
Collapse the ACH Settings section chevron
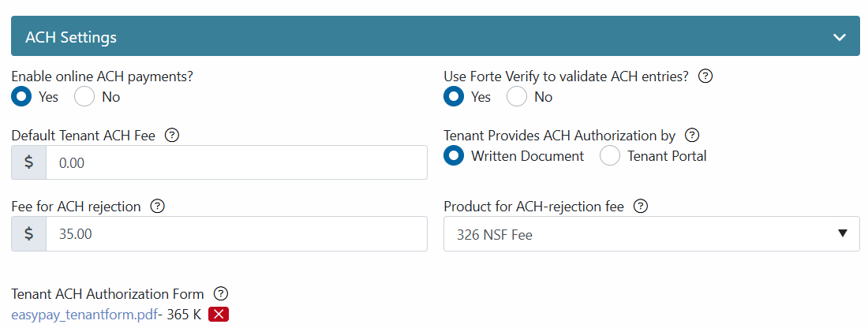pos(840,38)
